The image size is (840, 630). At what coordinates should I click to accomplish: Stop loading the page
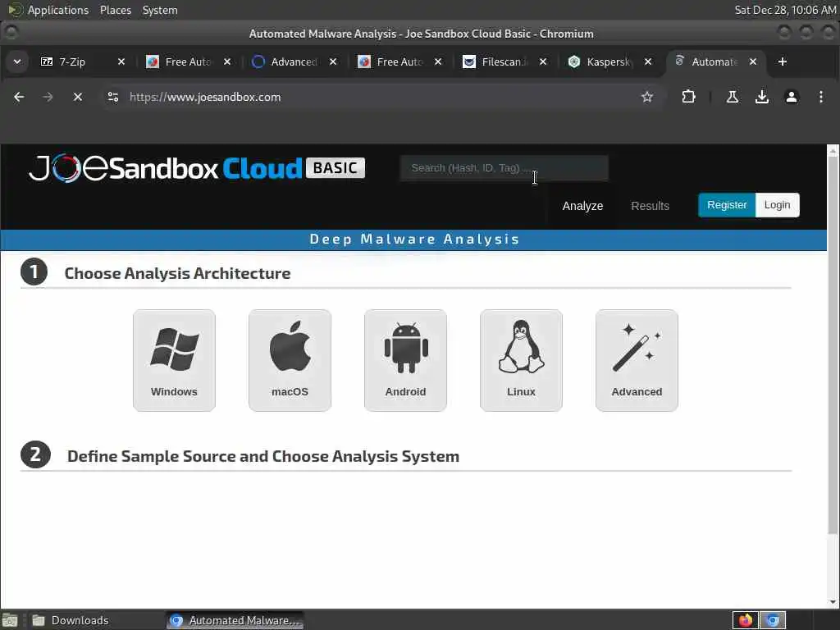coord(78,97)
